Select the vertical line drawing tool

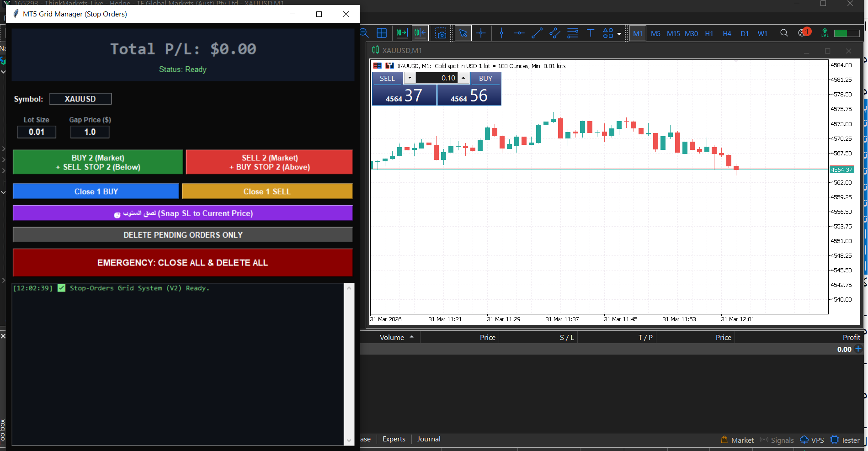pos(501,33)
